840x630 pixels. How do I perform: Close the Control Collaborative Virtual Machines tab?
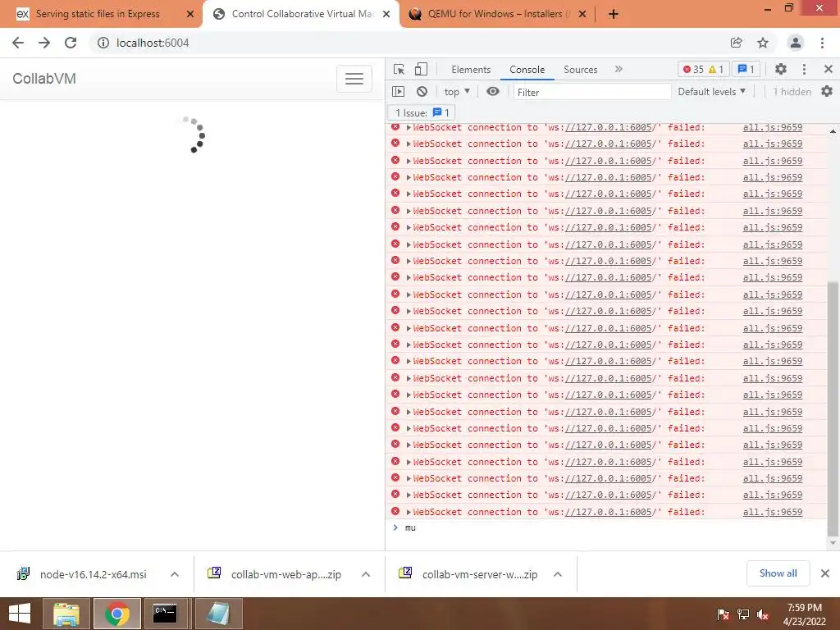[x=386, y=14]
